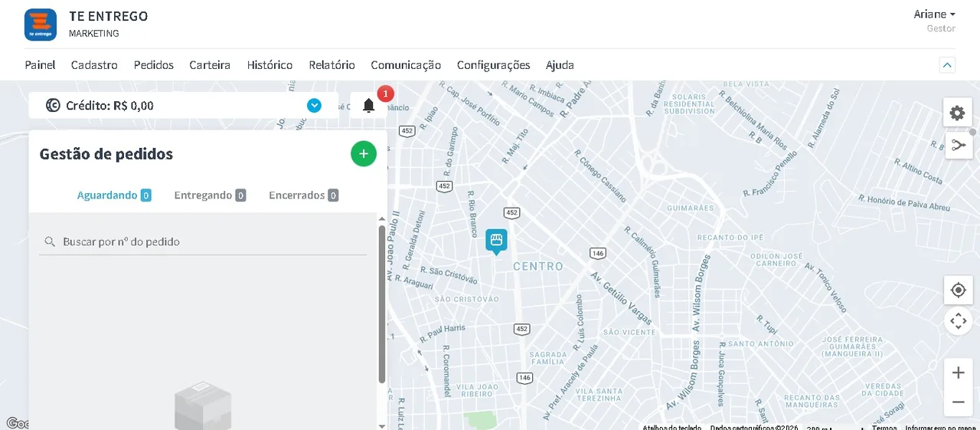Viewport: 980px width, 430px height.
Task: Center map on my location
Action: point(958,290)
